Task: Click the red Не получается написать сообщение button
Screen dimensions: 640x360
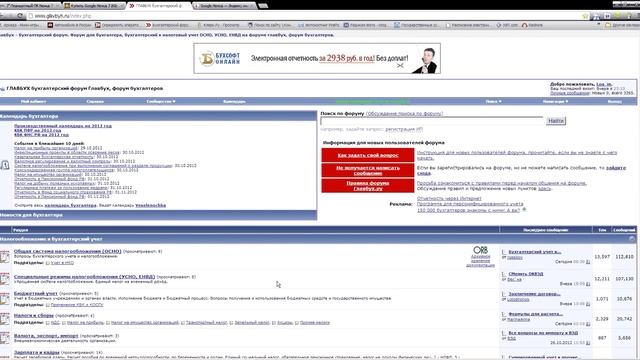Action: point(368,171)
